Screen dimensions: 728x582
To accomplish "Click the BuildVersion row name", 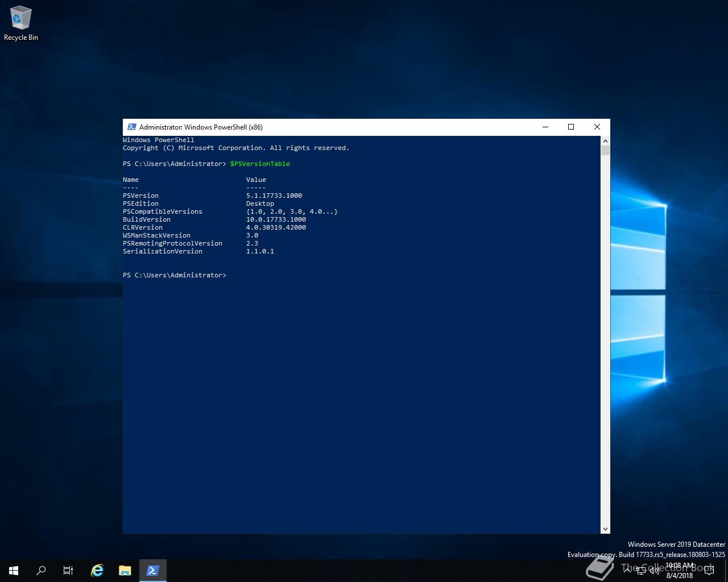I will point(147,219).
